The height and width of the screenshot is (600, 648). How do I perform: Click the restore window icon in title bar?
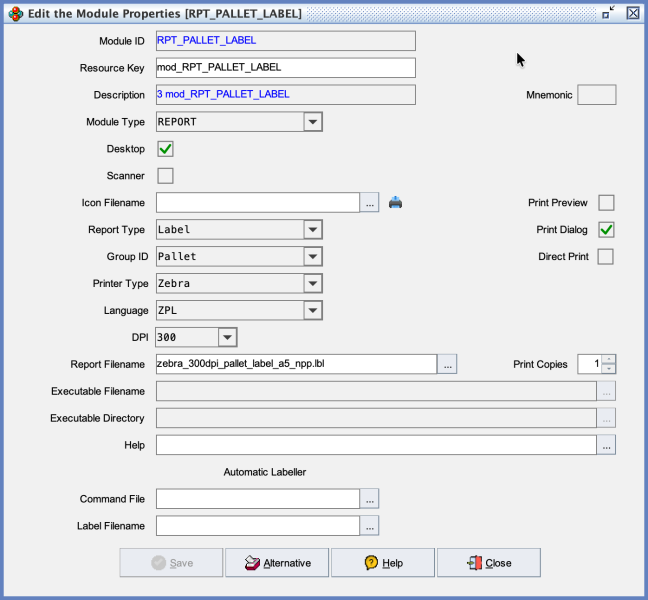tap(608, 13)
